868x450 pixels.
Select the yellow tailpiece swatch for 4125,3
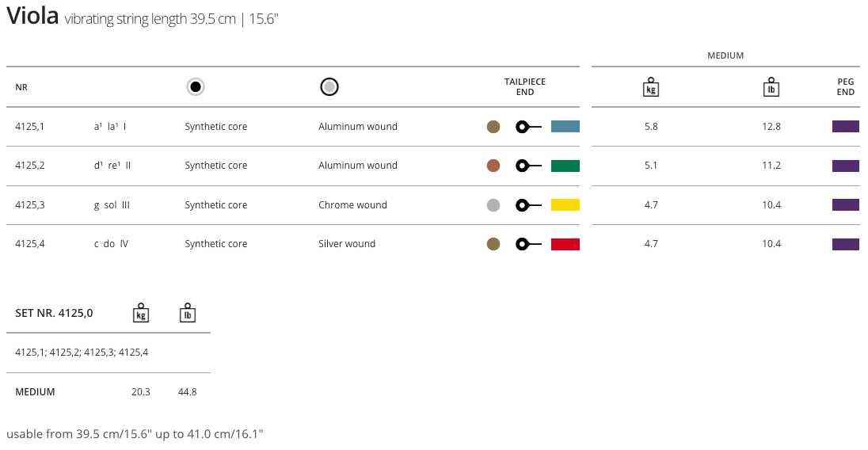click(565, 205)
